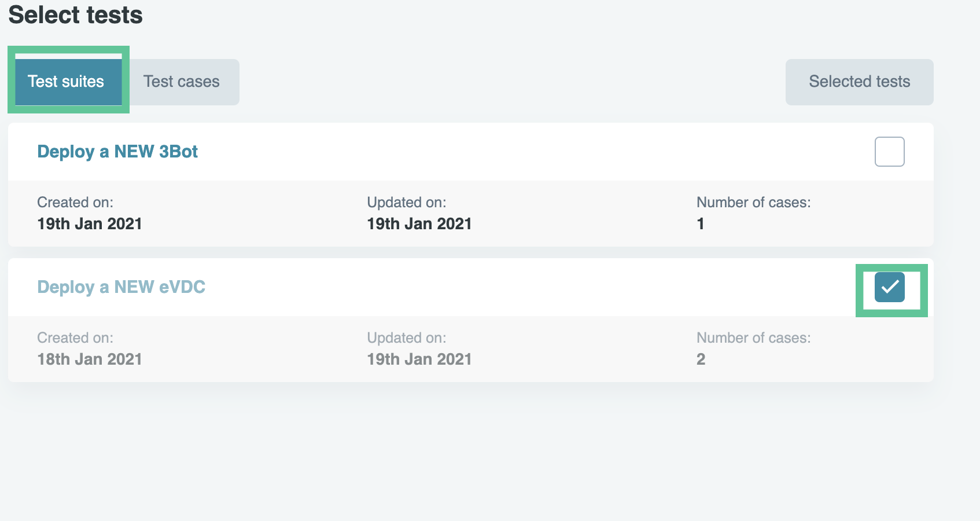This screenshot has width=980, height=521.
Task: Click the eVDC suite's Updated on label
Action: 407,337
